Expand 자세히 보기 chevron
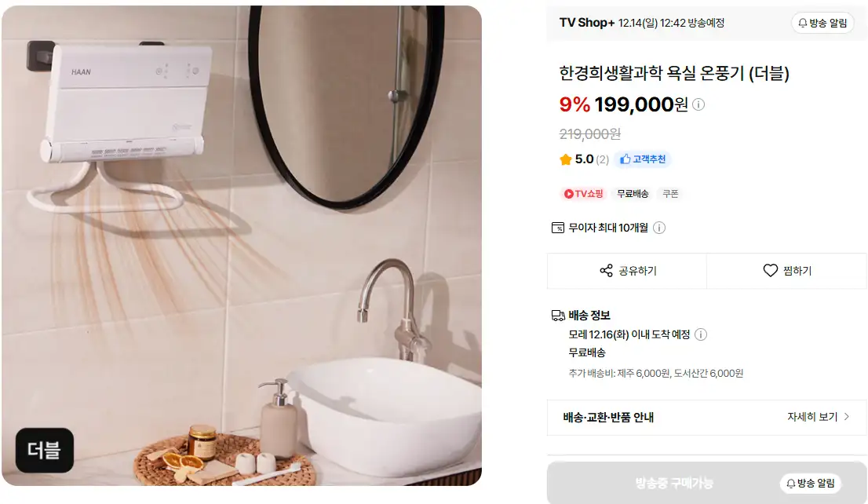Viewport: 868px width, 504px height. (846, 417)
